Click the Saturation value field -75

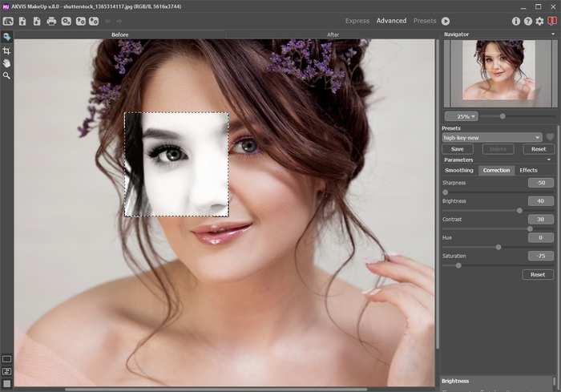click(x=541, y=256)
